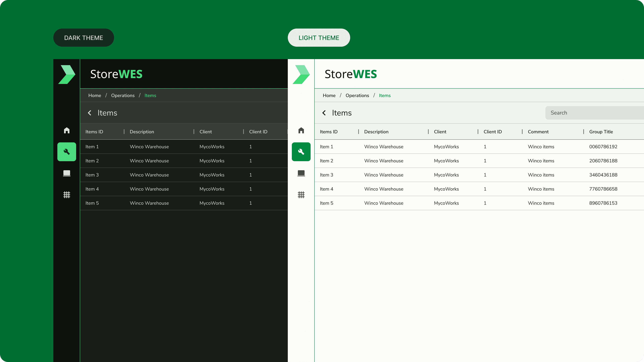Viewport: 644px width, 362px height.
Task: Sort by Comment column header
Action: [x=538, y=132]
